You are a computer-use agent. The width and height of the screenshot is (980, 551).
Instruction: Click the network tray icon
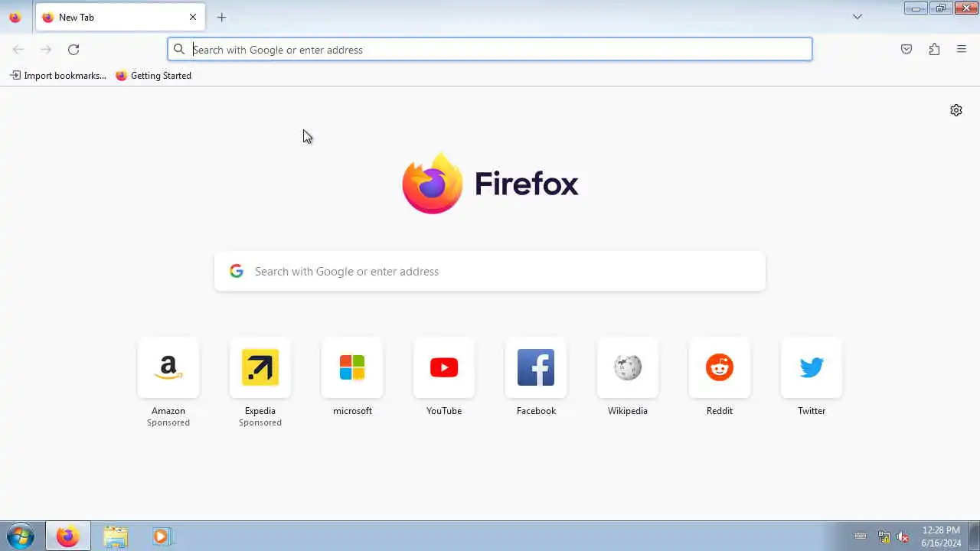[x=884, y=536]
